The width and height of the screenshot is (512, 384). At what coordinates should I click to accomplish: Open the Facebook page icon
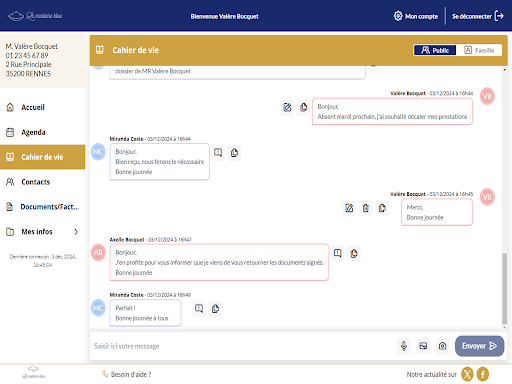click(483, 374)
